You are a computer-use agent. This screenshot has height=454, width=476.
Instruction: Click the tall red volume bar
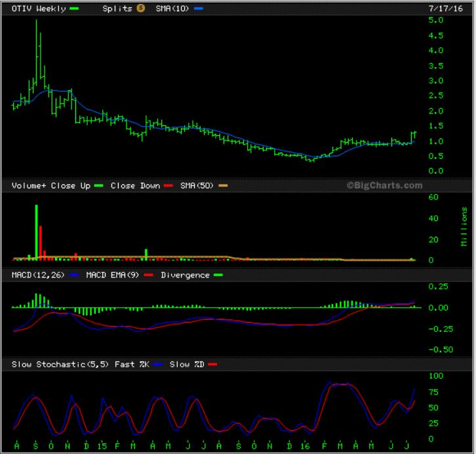pos(41,243)
